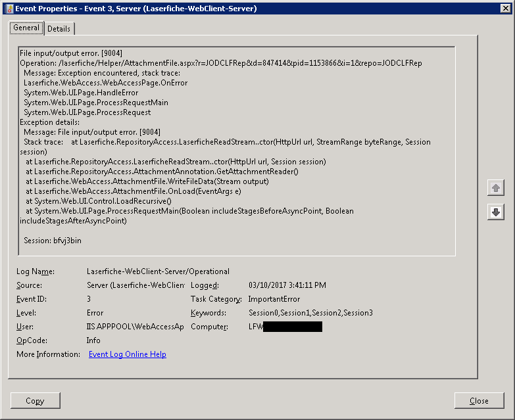Click 'Exception details:' line
This screenshot has height=420, width=515.
[49, 122]
